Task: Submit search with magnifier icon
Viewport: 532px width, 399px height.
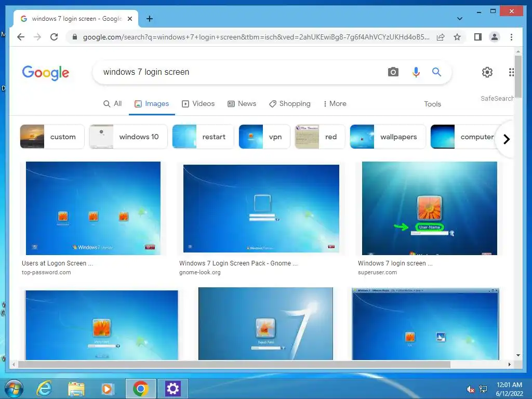Action: click(436, 72)
